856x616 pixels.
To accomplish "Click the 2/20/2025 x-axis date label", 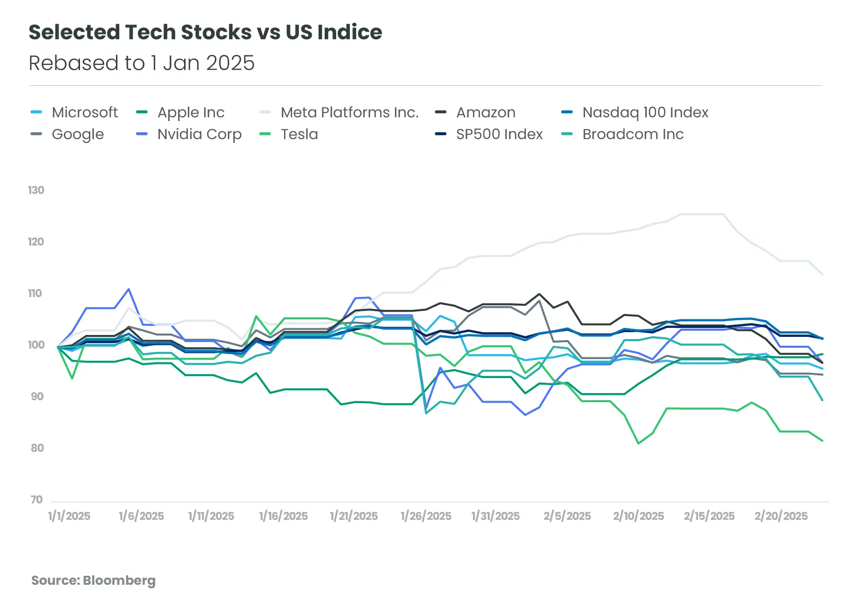I will coord(781,516).
